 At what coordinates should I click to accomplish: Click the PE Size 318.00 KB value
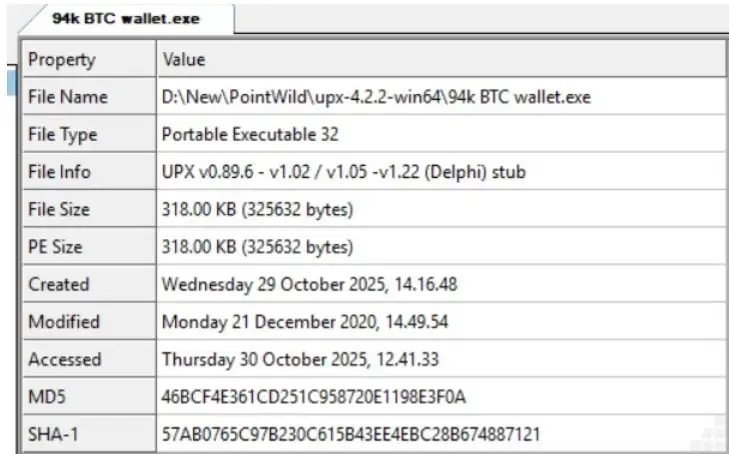(x=257, y=247)
